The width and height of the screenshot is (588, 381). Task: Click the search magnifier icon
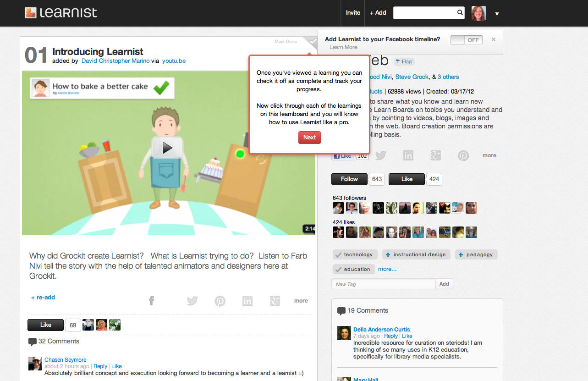tap(460, 13)
